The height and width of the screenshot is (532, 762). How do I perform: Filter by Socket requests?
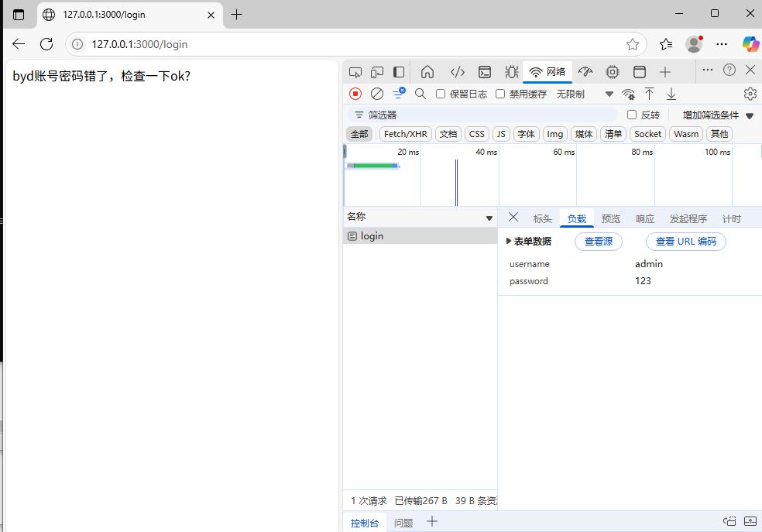click(x=648, y=134)
